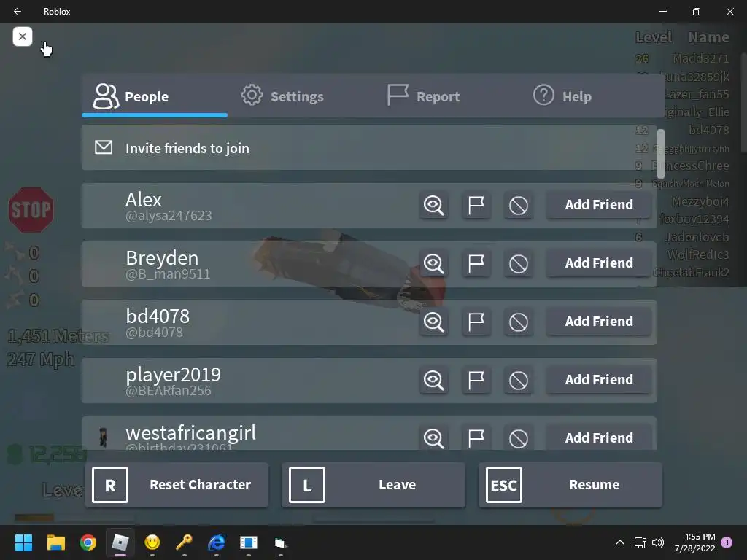This screenshot has width=747, height=560.
Task: Add westafricangirl as a friend
Action: [x=599, y=437]
